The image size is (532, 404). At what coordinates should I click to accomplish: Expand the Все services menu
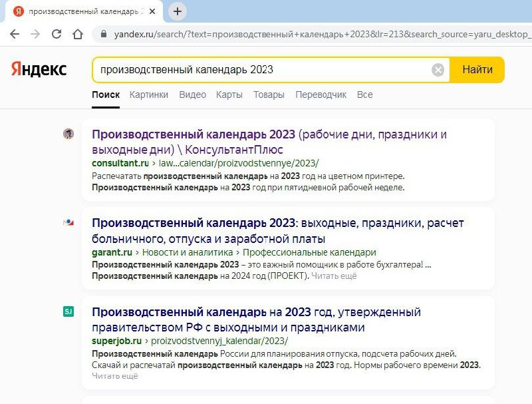364,95
